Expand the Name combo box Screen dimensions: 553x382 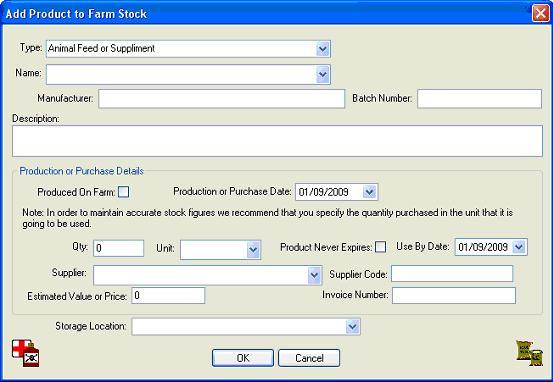click(x=323, y=74)
